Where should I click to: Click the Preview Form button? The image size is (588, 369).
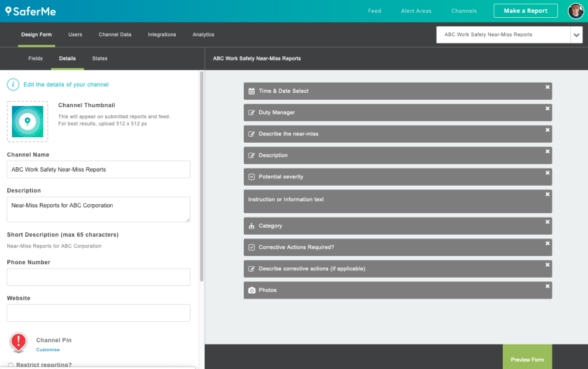coord(527,360)
